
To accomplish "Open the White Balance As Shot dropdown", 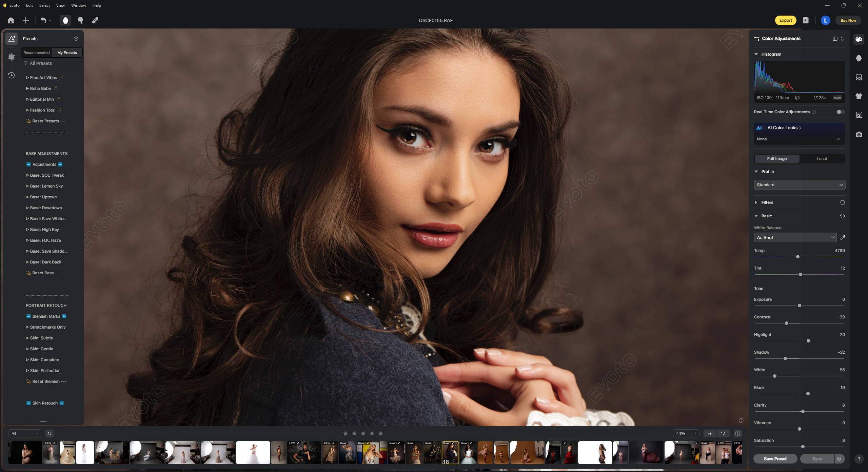I will (x=795, y=238).
